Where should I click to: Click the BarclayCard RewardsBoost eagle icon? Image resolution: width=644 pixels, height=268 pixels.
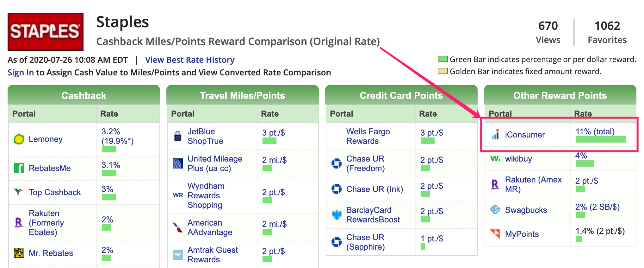(337, 215)
